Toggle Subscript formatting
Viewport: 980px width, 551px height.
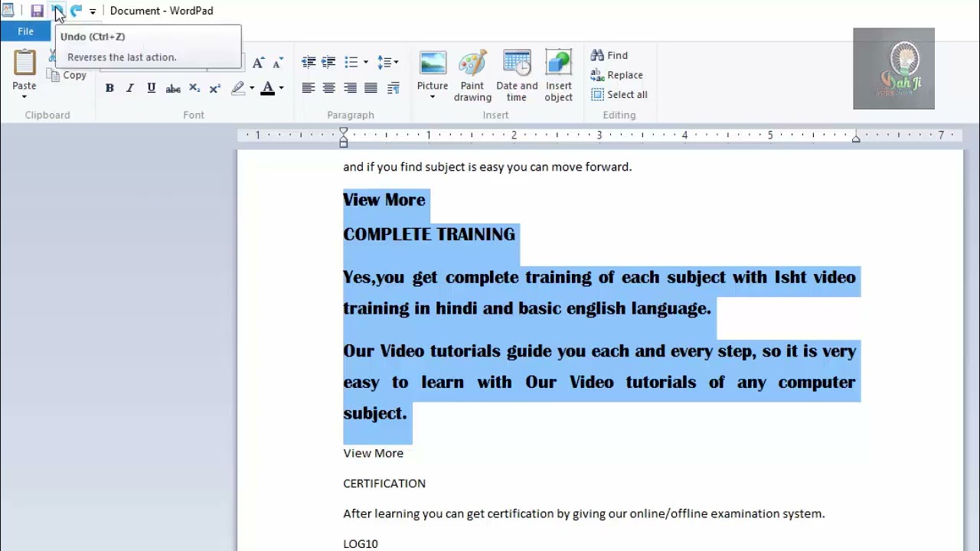pos(194,89)
